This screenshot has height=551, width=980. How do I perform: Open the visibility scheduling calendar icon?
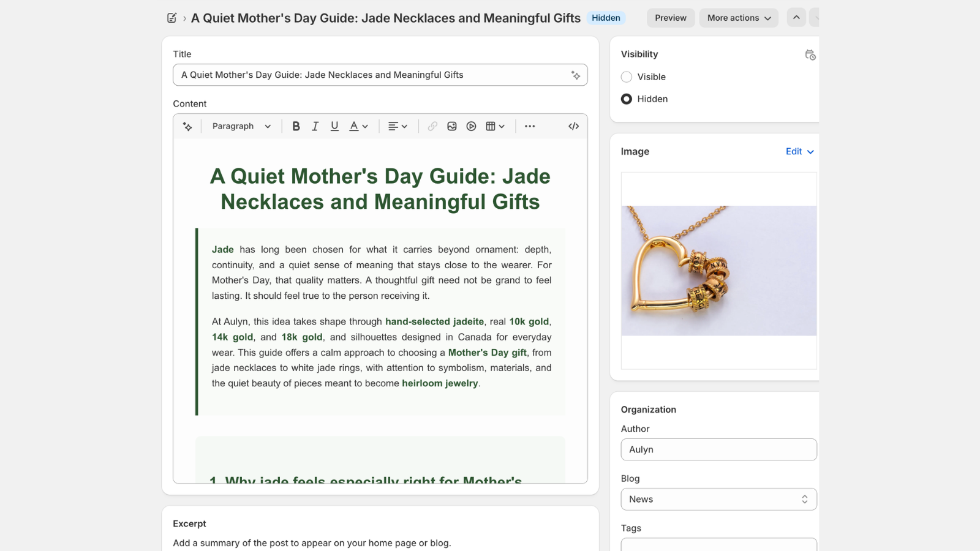click(810, 54)
